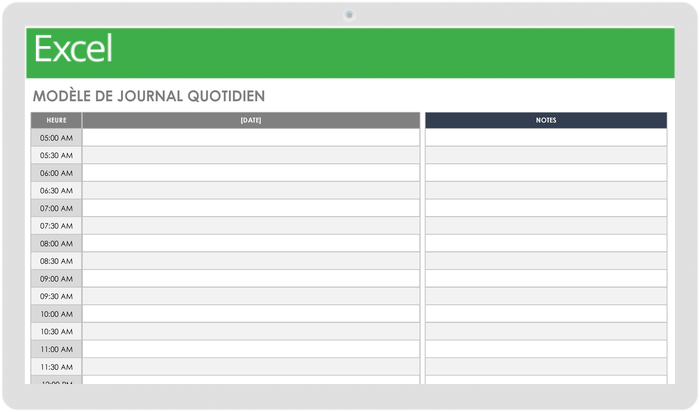Select the NOTES column header
Image resolution: width=700 pixels, height=412 pixels.
click(x=546, y=120)
